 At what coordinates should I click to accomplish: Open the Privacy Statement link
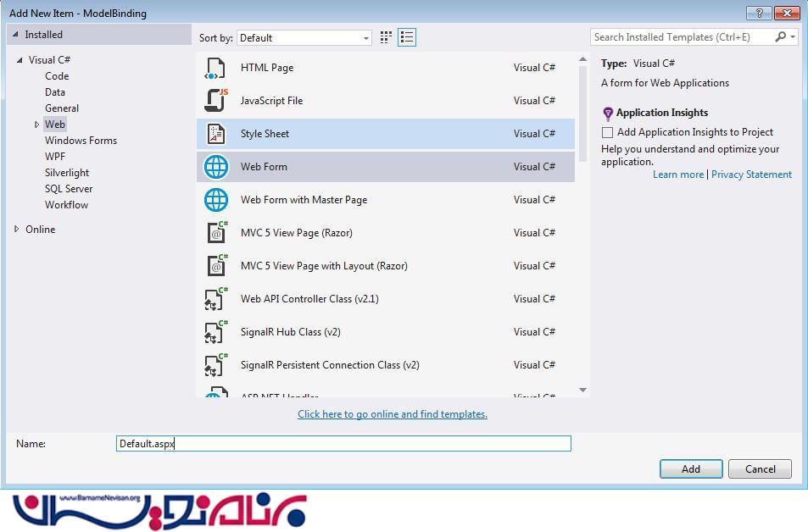click(751, 175)
